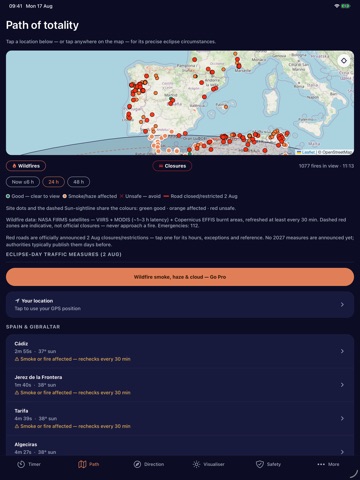Toggle the Closures layer chip
This screenshot has height=480, width=360.
coord(172,166)
